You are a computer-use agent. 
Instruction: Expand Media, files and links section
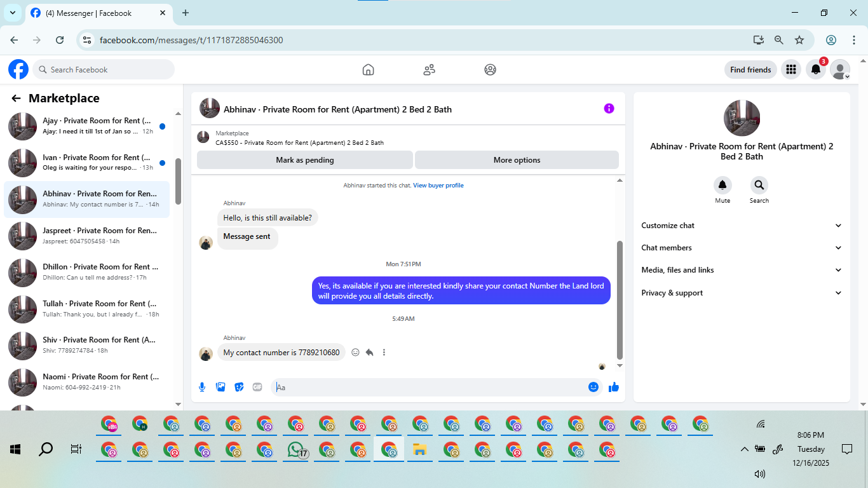(x=742, y=270)
